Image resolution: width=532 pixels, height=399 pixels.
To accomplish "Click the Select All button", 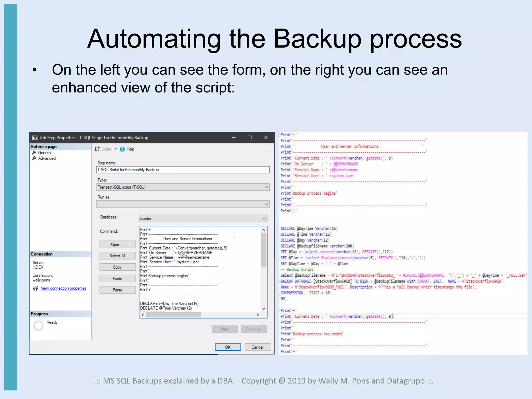I will click(x=117, y=256).
